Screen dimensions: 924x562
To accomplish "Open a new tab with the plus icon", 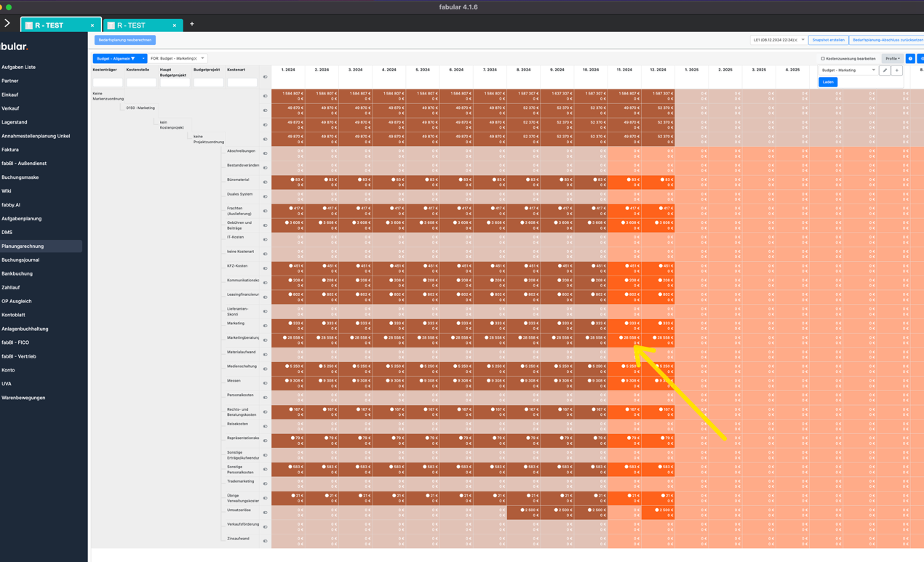I will pyautogui.click(x=191, y=23).
